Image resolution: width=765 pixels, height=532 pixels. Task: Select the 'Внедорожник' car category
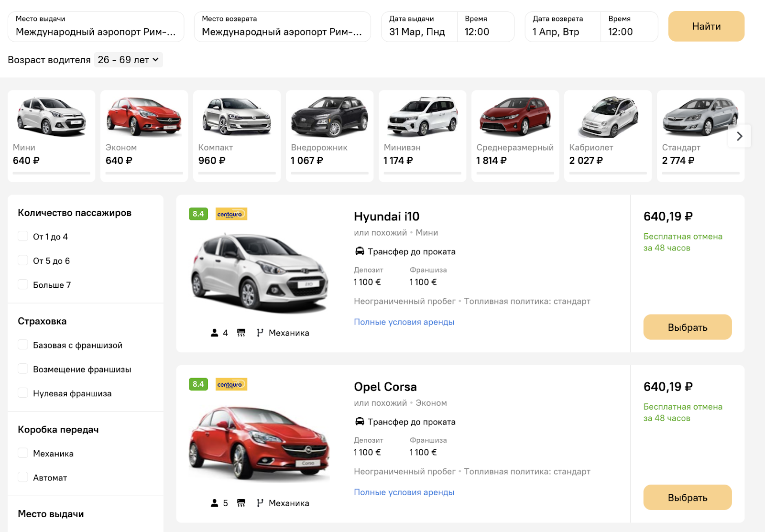click(x=330, y=136)
